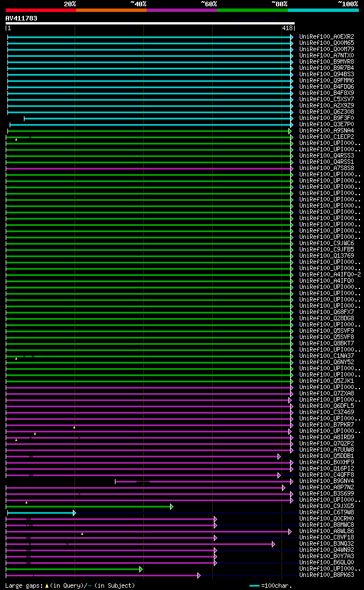Open hit UniRef100_Q00M79
The image size is (364, 590).
coord(326,49)
